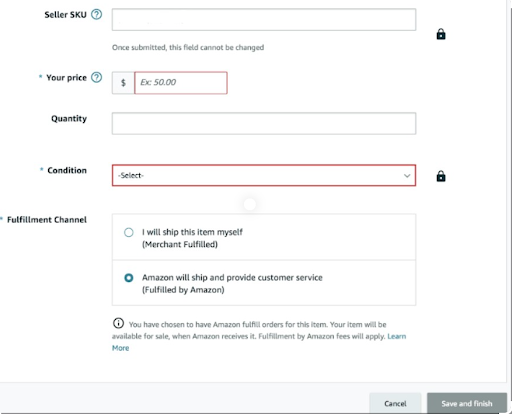Click the dollar sign price prefix
This screenshot has width=512, height=414.
click(123, 83)
